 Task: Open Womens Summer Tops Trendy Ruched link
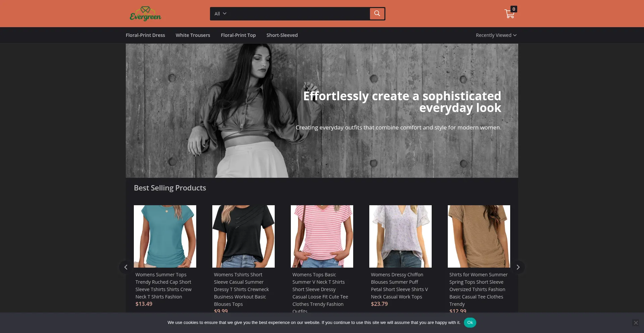tap(164, 286)
